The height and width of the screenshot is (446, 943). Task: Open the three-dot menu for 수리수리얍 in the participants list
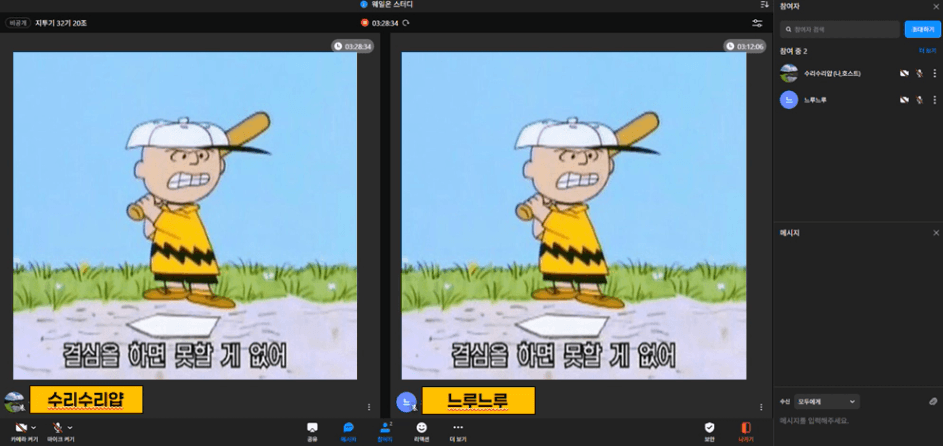pyautogui.click(x=935, y=73)
